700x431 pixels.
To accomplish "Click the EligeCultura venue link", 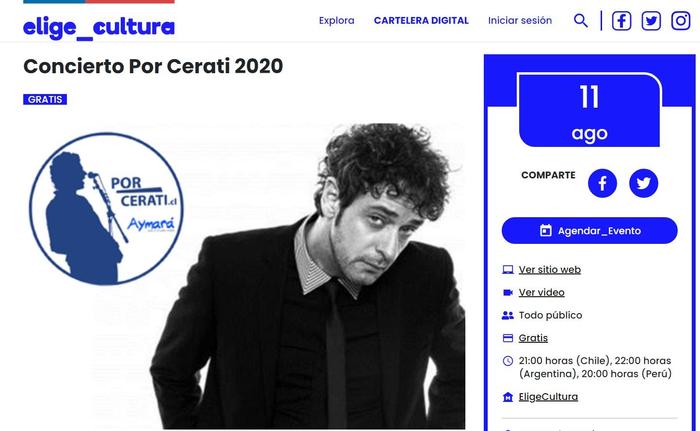I will (x=548, y=397).
